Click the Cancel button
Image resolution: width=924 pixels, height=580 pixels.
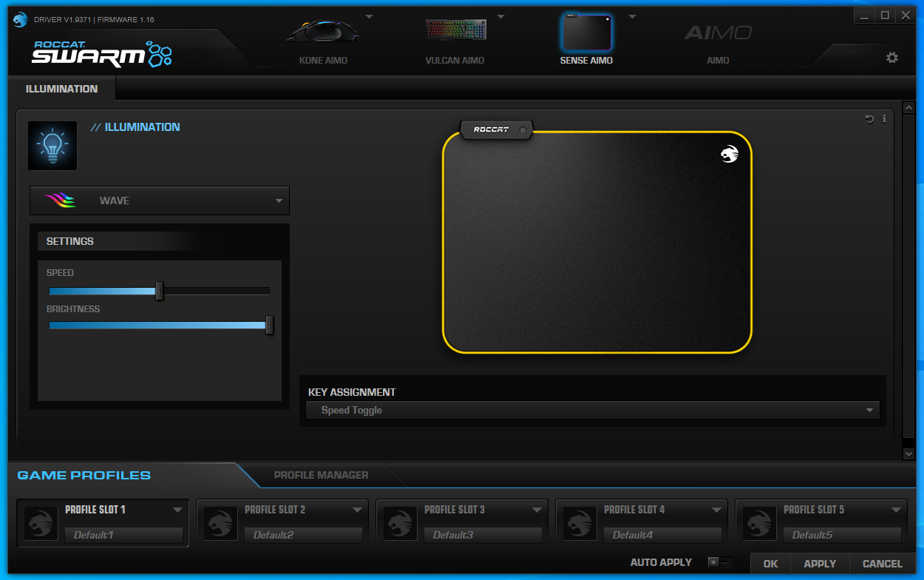pyautogui.click(x=883, y=564)
